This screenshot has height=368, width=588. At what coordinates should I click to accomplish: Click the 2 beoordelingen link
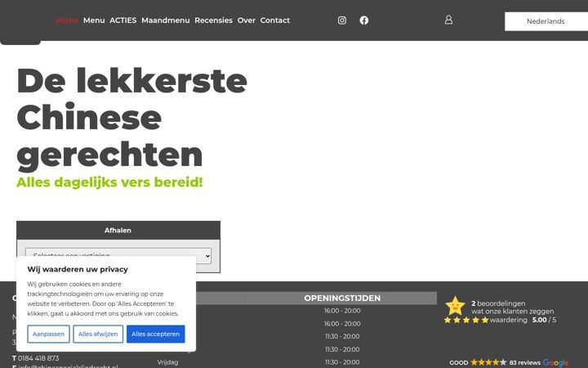(498, 303)
